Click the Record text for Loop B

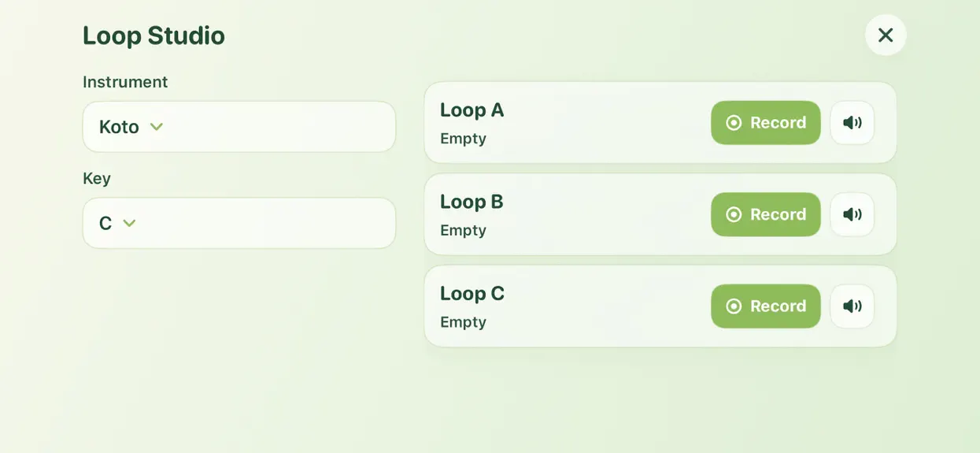(x=778, y=214)
